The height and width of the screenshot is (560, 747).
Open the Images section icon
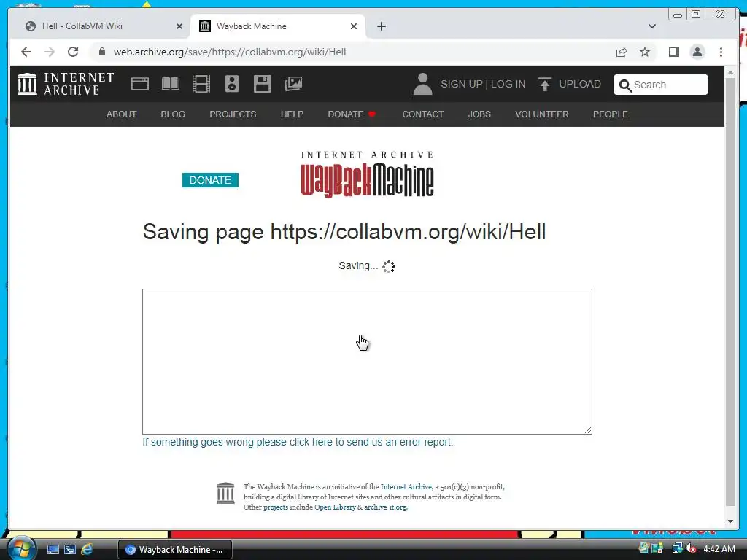tap(293, 84)
